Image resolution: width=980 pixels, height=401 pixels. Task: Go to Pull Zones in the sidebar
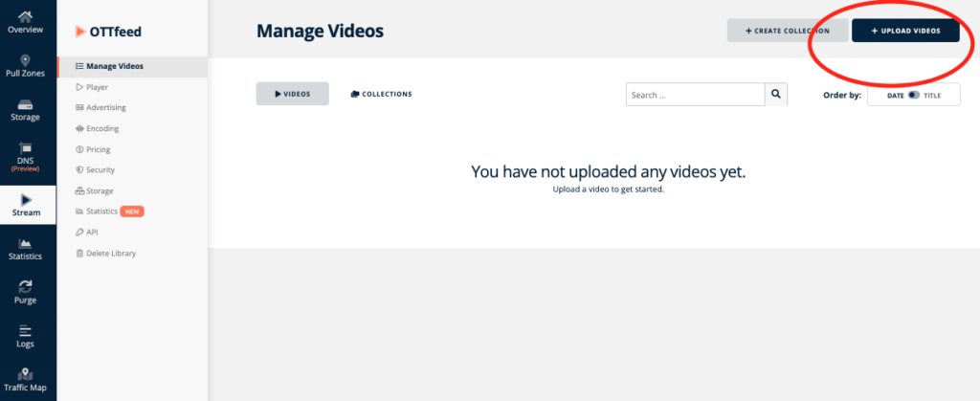pos(26,66)
